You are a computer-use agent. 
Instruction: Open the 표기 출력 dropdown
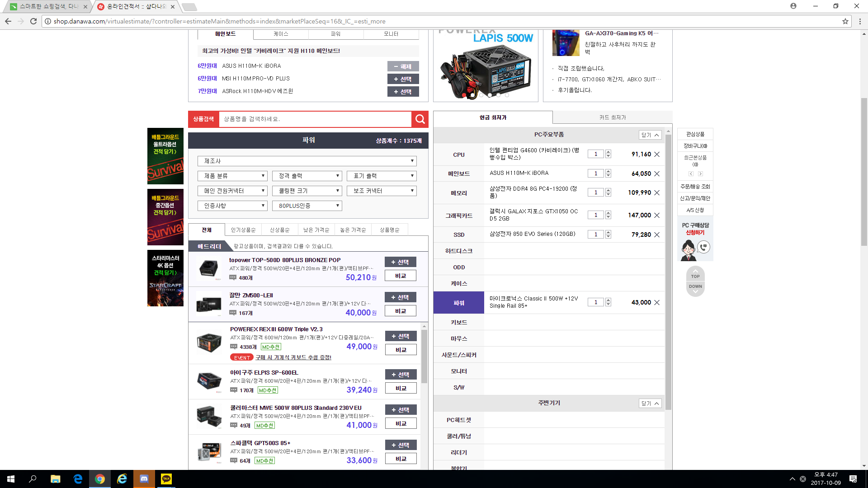pos(382,176)
